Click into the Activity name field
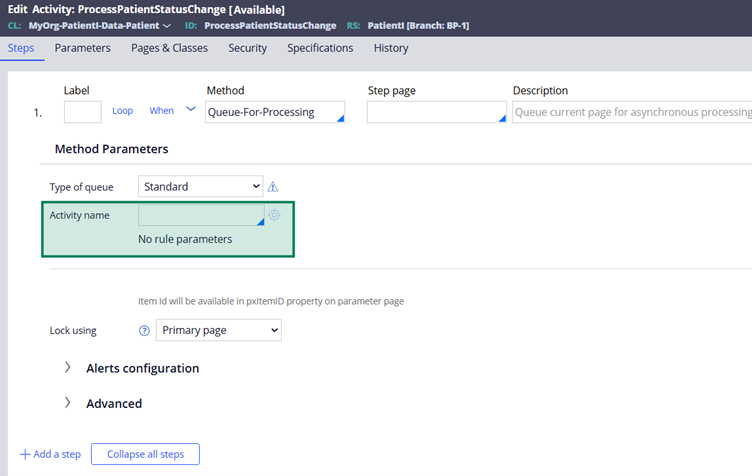This screenshot has width=752, height=476. coord(198,215)
